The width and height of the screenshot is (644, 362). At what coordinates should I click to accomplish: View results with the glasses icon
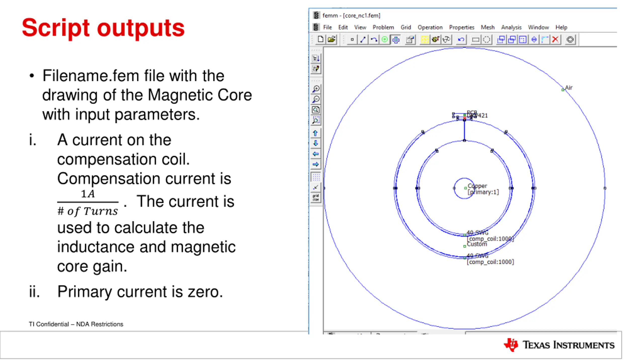click(447, 39)
